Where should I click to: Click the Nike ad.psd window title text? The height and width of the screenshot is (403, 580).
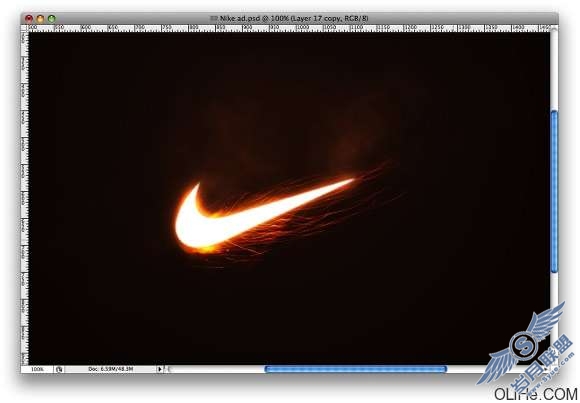pos(294,18)
